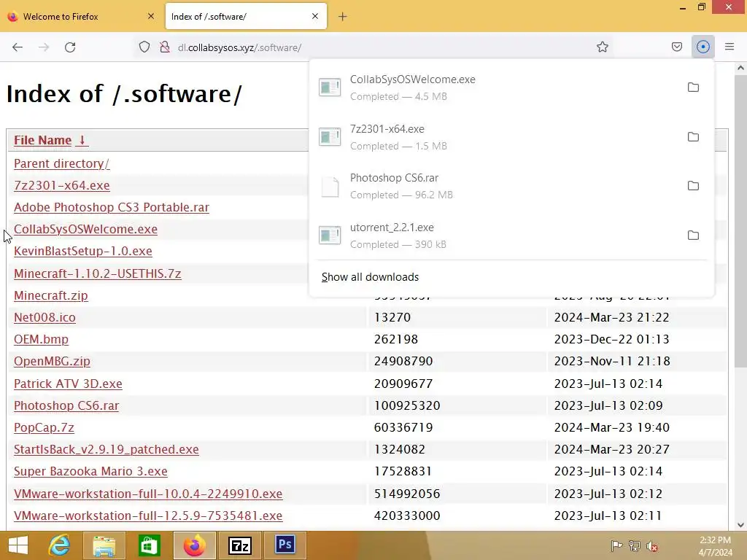The image size is (747, 560).
Task: Download KevinBlastSetup-1.0.exe
Action: pyautogui.click(x=83, y=251)
